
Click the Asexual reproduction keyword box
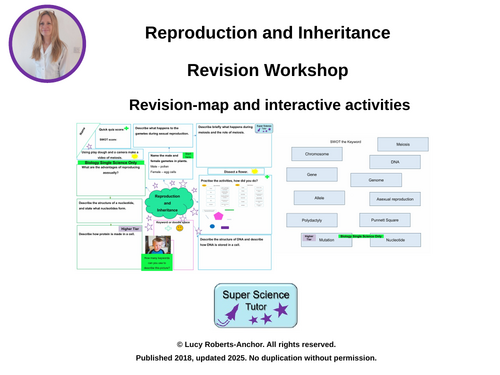click(x=395, y=199)
